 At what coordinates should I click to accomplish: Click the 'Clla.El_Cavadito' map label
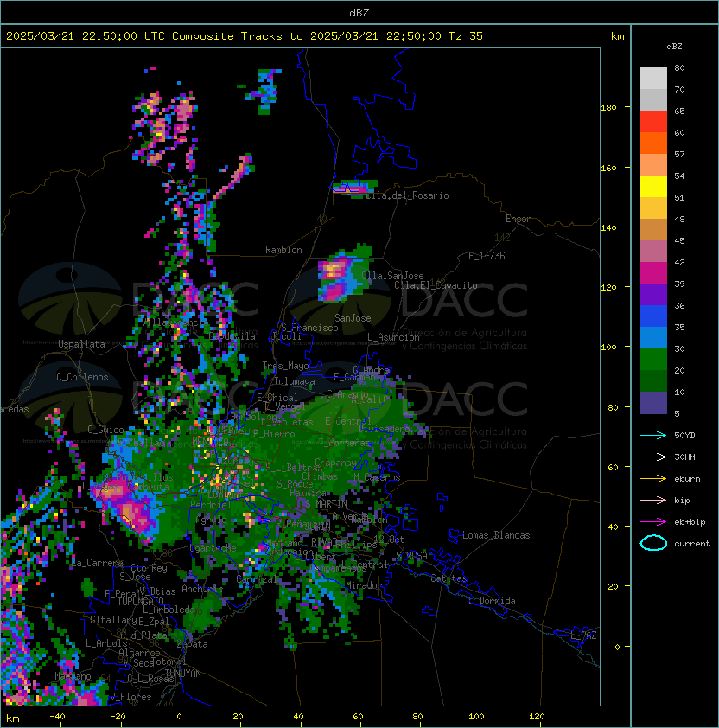(x=436, y=285)
